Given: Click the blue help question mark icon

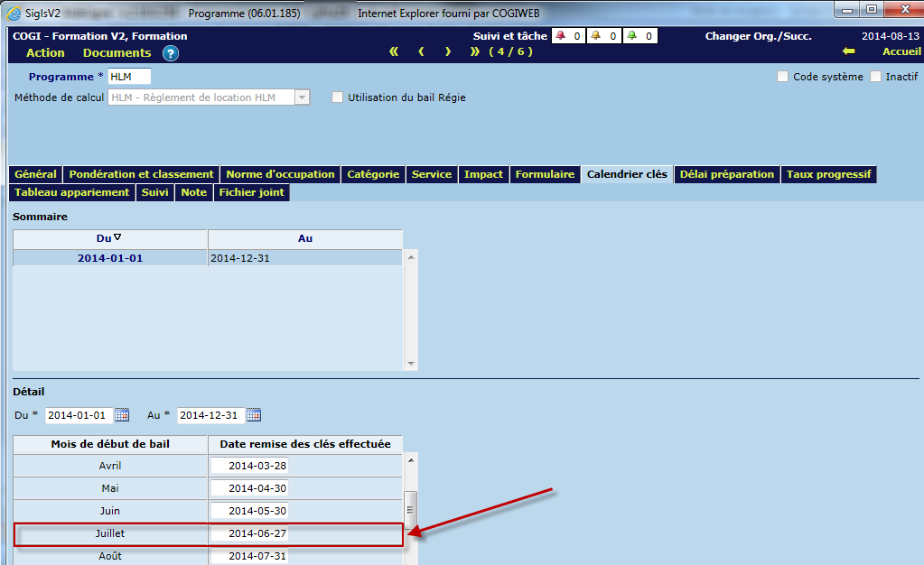Looking at the screenshot, I should pyautogui.click(x=170, y=53).
